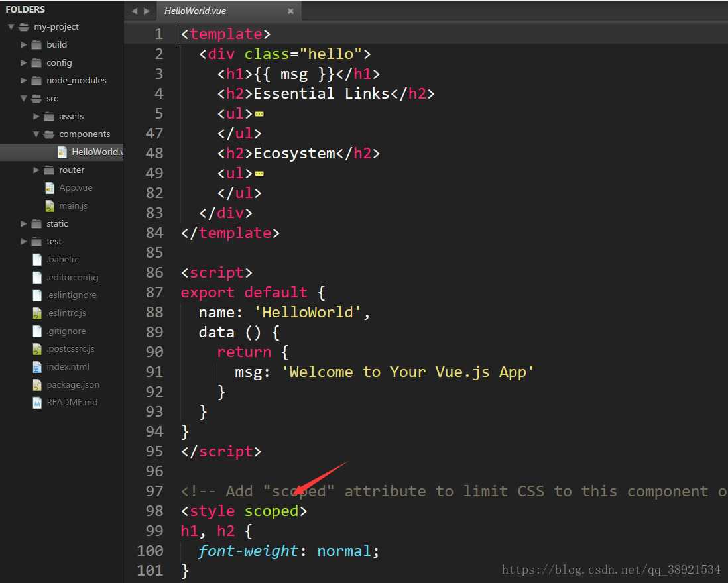This screenshot has width=728, height=583.
Task: Collapse the src folder arrow
Action: (x=23, y=98)
